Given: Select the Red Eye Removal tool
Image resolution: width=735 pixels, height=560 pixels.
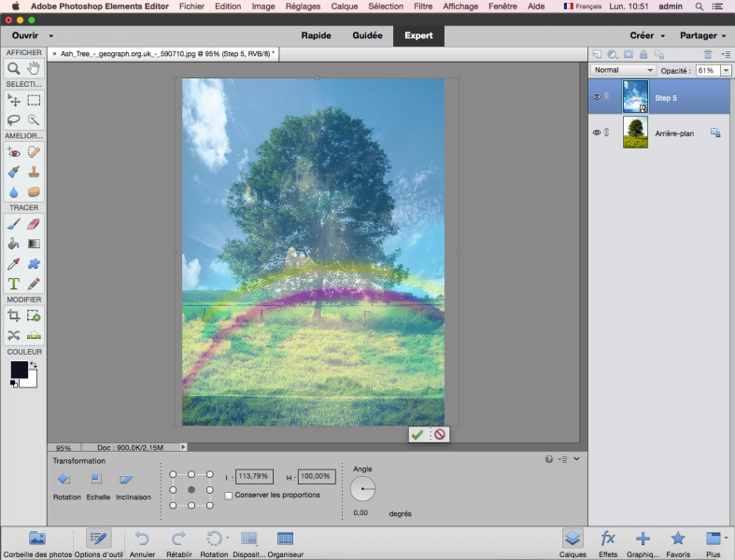Looking at the screenshot, I should tap(14, 152).
